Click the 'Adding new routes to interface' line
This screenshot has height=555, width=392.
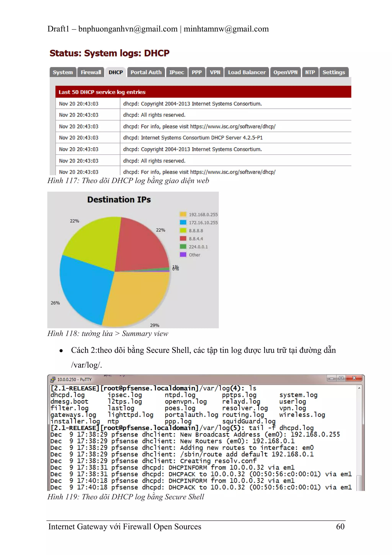[182, 448]
